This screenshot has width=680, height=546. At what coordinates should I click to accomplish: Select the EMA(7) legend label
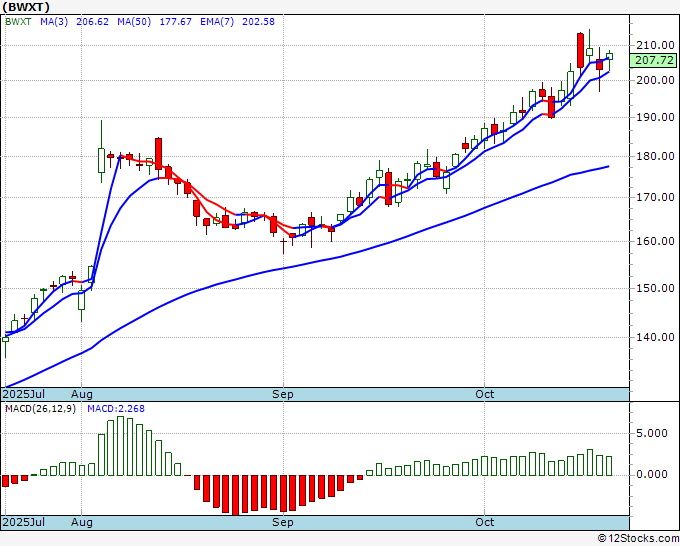tap(217, 22)
